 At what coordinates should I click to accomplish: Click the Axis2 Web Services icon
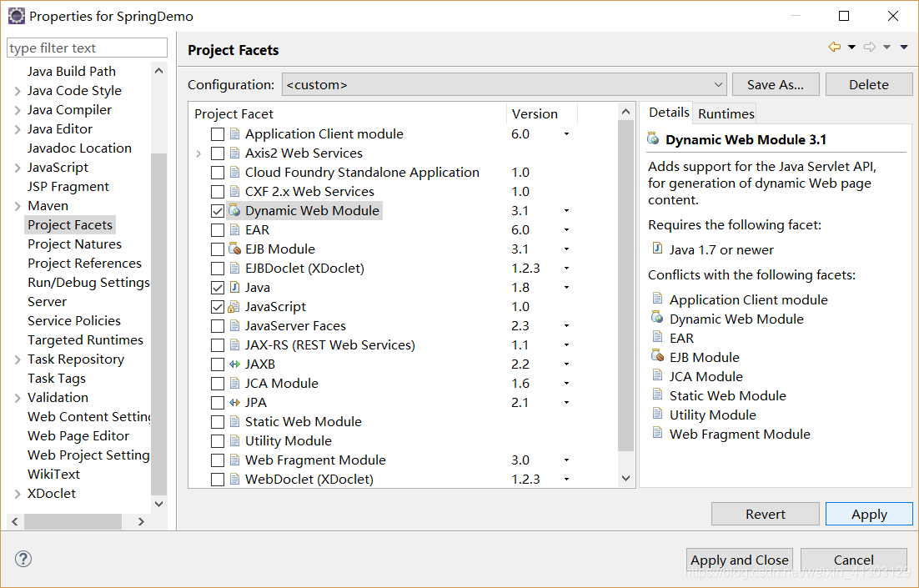coord(234,153)
